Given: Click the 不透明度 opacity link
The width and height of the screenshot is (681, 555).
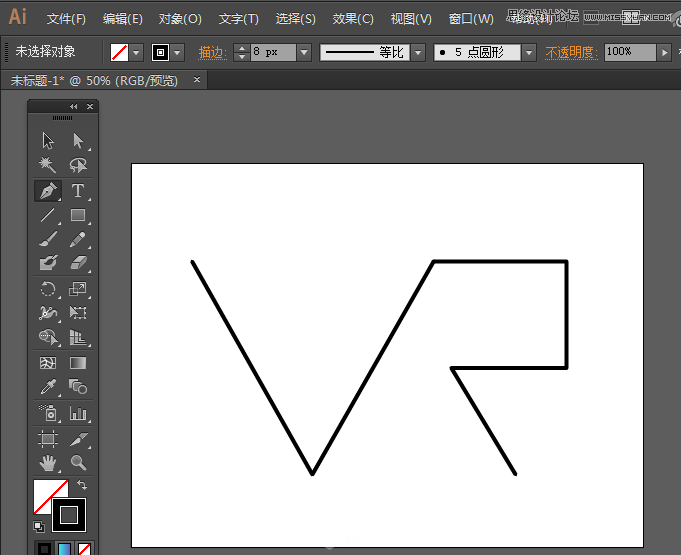Looking at the screenshot, I should click(572, 53).
